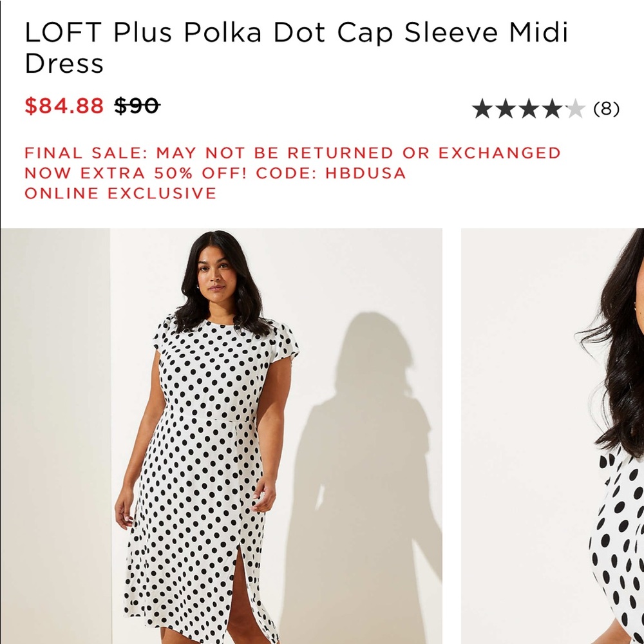
Task: Click the HBDUSA promo code
Action: coord(366,173)
